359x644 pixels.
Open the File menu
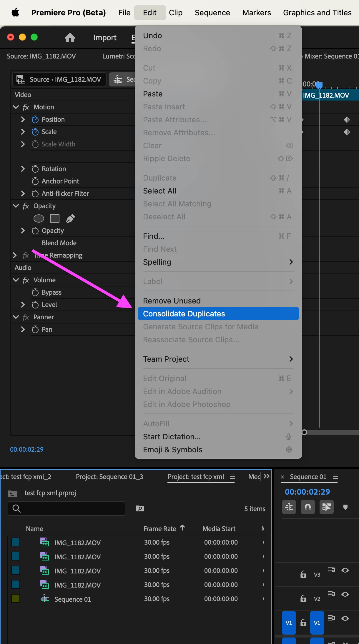pyautogui.click(x=124, y=13)
